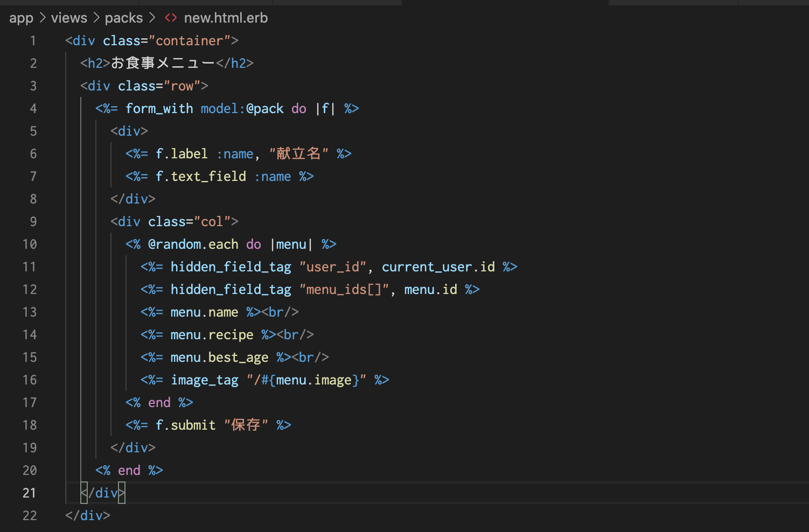Screen dimensions: 809x532
Task: Click current_user.id on line 11
Action: pos(438,267)
